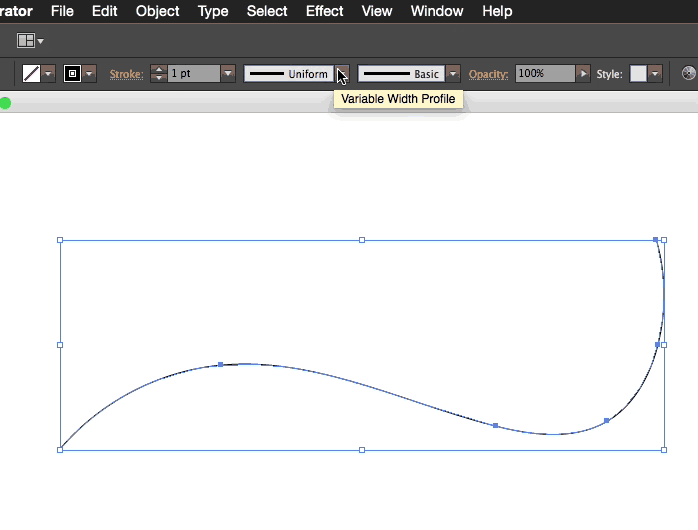Select the anchor point before the curve valley

point(495,425)
